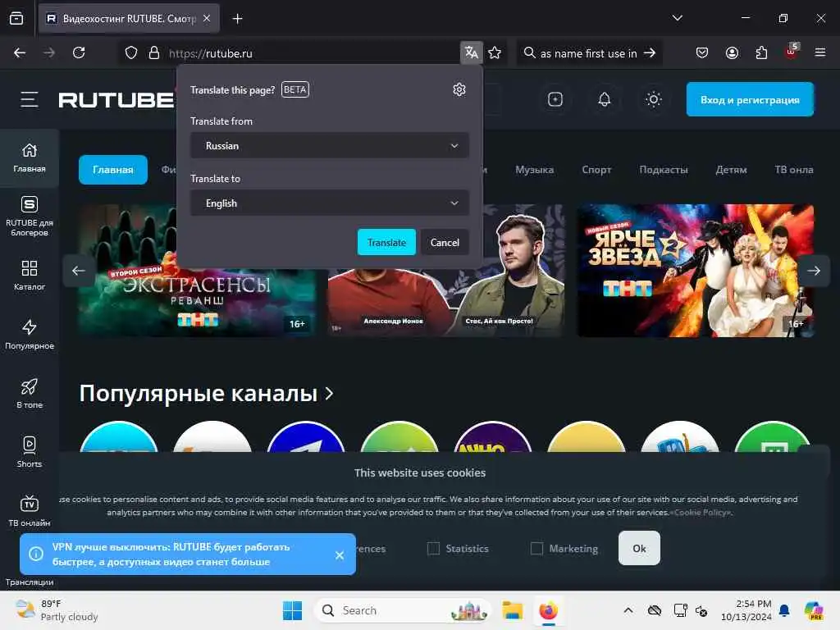Open Главная home in sidebar
The height and width of the screenshot is (630, 840).
[x=30, y=158]
